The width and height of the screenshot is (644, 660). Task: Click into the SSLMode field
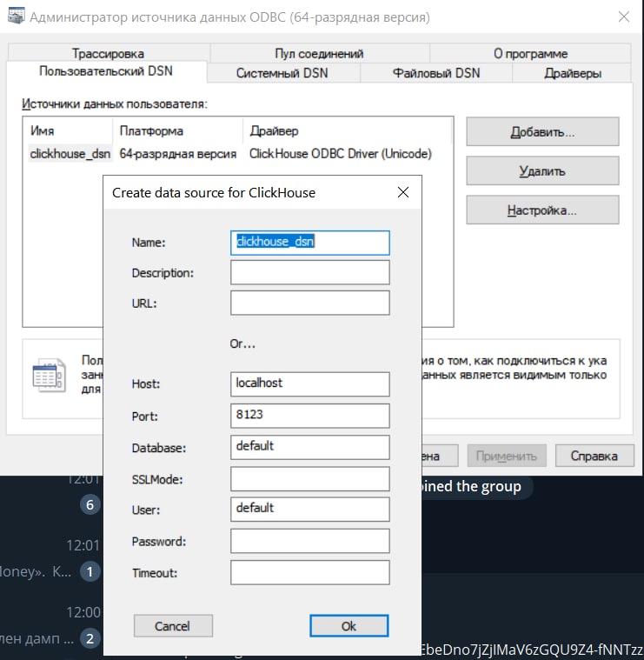[310, 478]
